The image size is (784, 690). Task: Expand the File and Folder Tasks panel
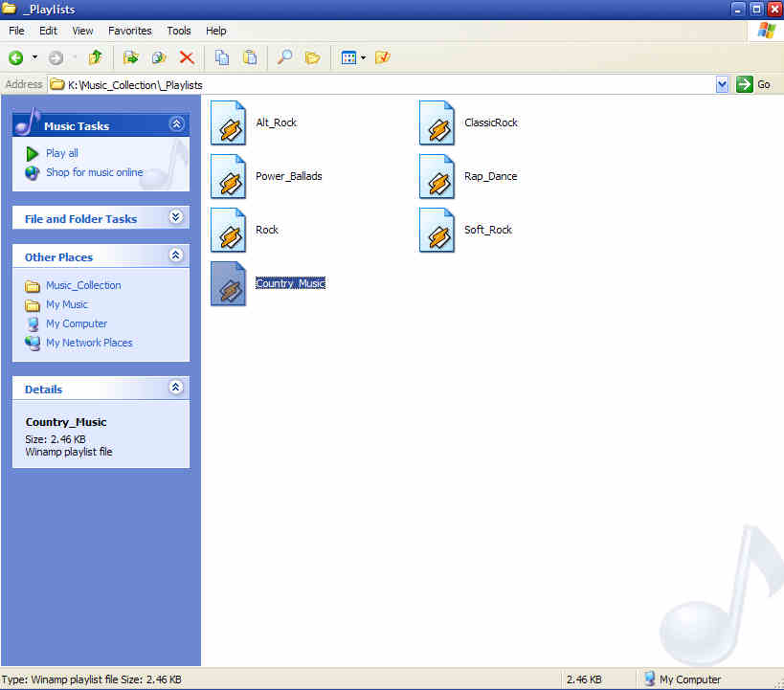coord(175,217)
